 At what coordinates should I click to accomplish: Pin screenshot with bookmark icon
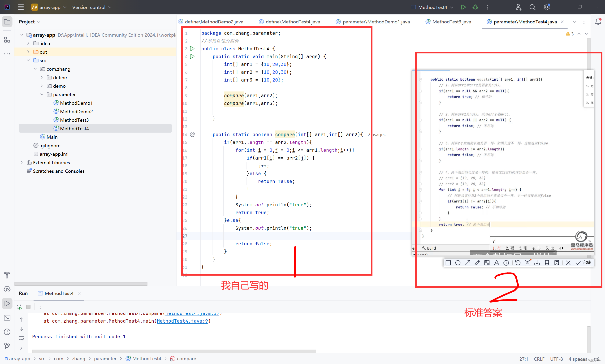click(557, 263)
